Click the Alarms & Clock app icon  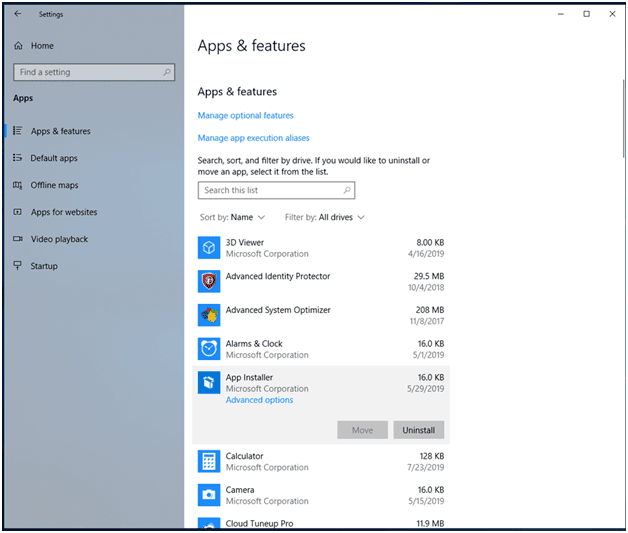[x=209, y=349]
